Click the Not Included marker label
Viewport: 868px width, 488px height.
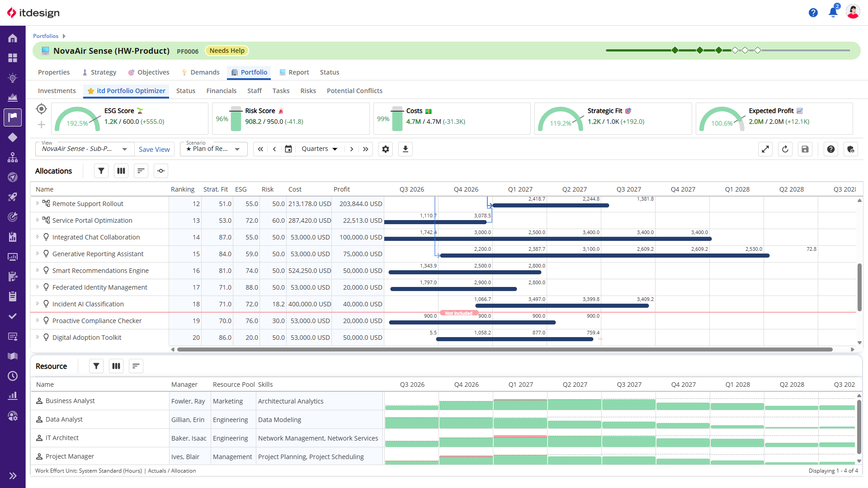pyautogui.click(x=458, y=313)
